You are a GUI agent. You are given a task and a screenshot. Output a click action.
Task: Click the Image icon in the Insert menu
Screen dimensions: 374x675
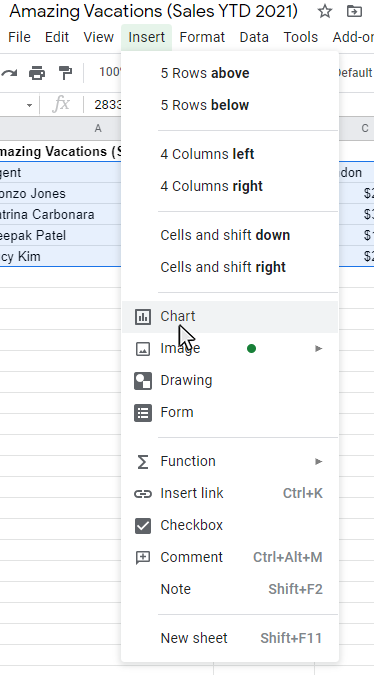[143, 349]
